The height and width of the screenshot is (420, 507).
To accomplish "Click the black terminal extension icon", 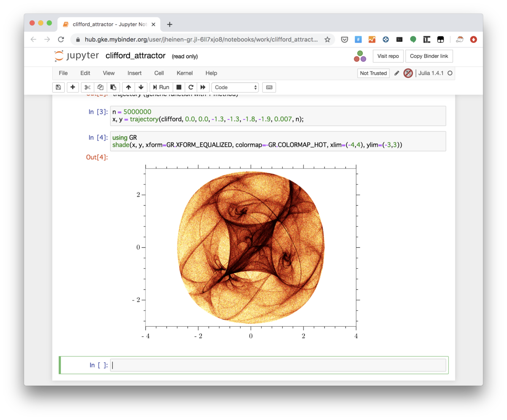I will pos(399,39).
